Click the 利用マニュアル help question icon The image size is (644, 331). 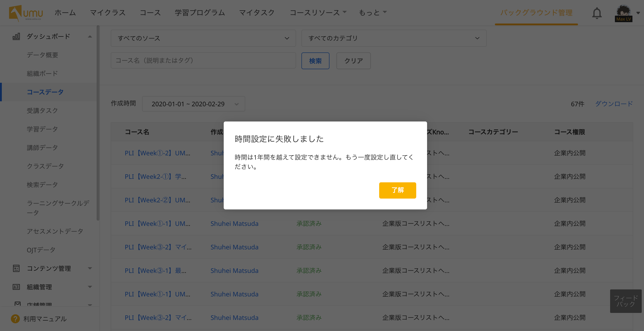click(15, 319)
